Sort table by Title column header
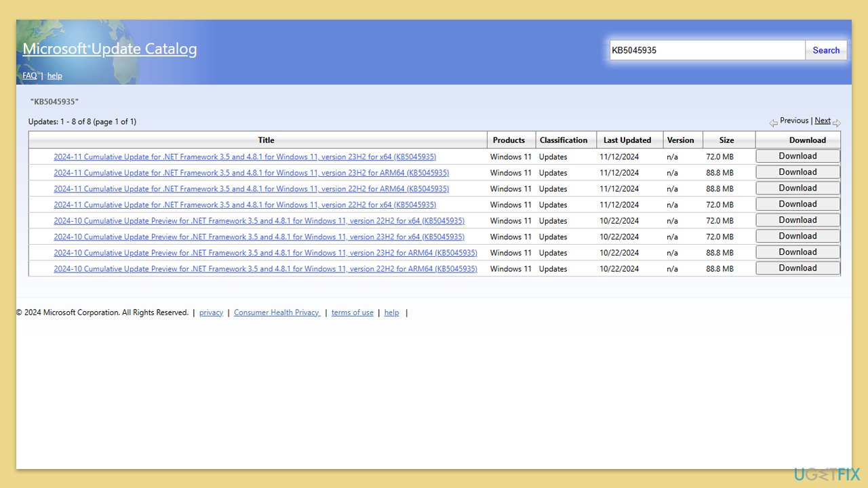The width and height of the screenshot is (868, 488). 266,140
